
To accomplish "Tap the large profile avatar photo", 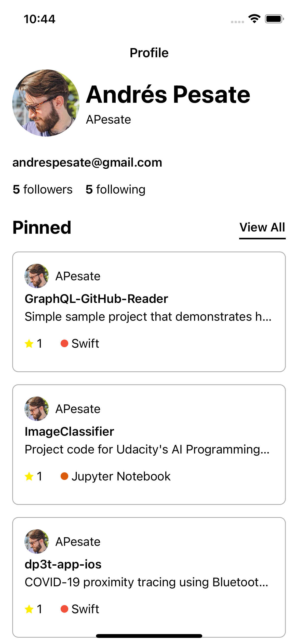I will pos(46,103).
